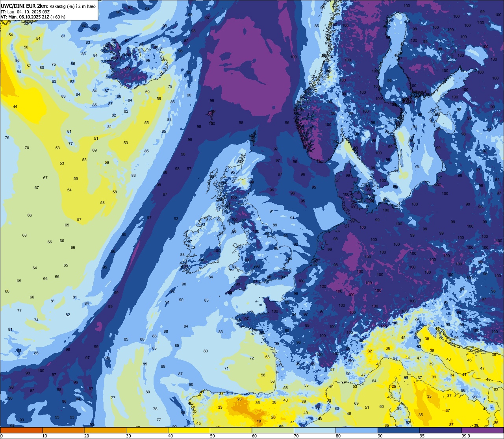Click the humidity value 72 in Bay of Biscay
Image resolution: width=504 pixels, height=439 pixels.
pos(252,358)
